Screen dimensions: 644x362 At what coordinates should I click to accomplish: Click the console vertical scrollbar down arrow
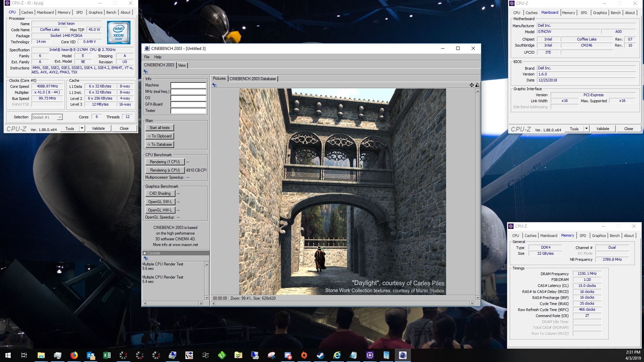pos(207,298)
